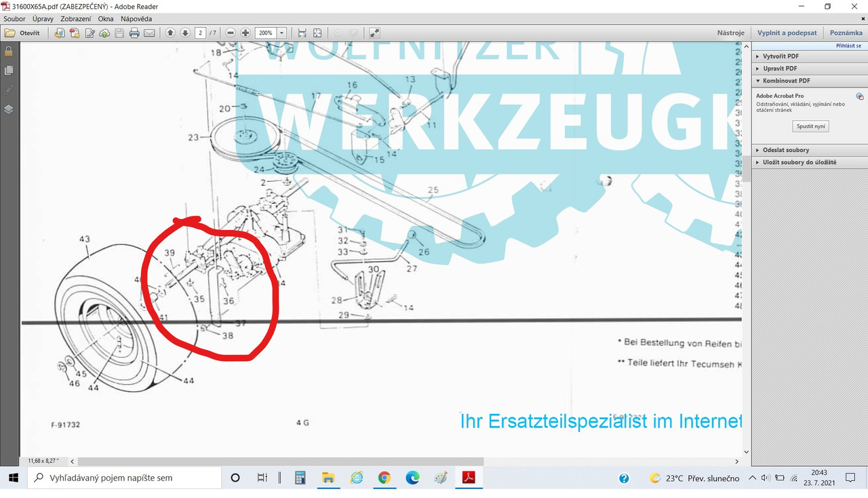Open the layers sidebar icon
This screenshot has width=868, height=498.
(x=9, y=109)
